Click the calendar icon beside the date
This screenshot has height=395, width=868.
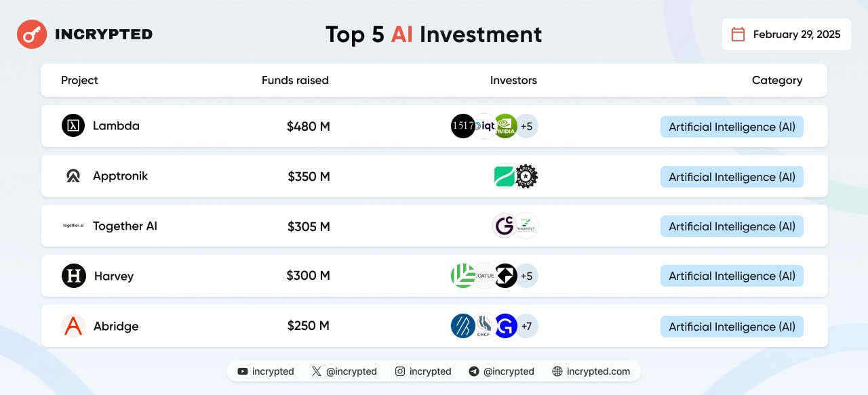738,35
